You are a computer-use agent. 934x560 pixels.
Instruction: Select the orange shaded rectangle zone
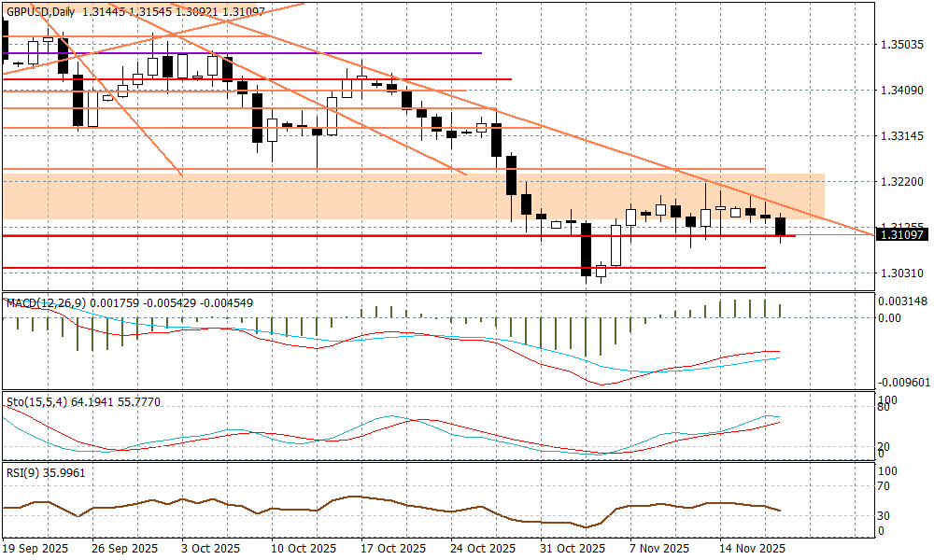click(x=654, y=197)
